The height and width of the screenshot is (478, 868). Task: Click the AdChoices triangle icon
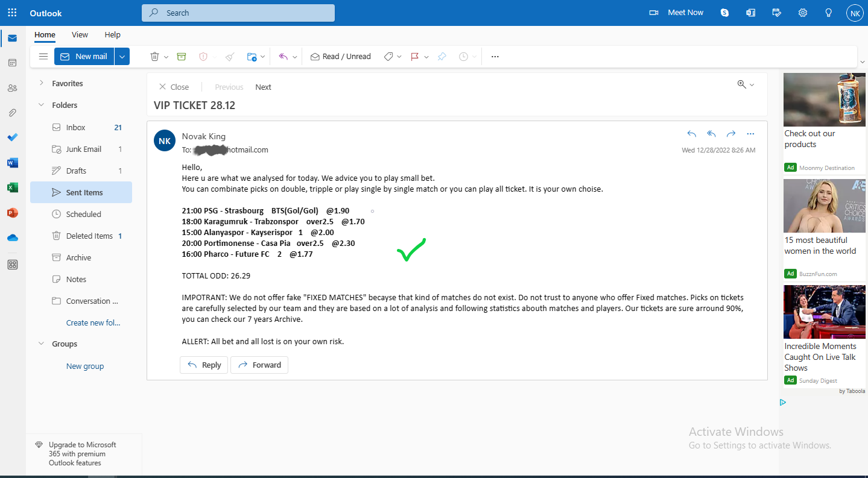click(783, 403)
